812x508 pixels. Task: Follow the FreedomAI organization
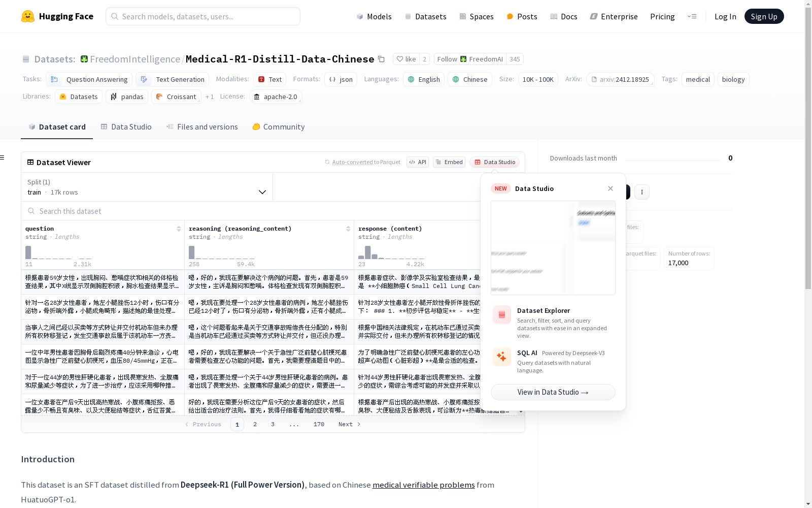point(470,59)
